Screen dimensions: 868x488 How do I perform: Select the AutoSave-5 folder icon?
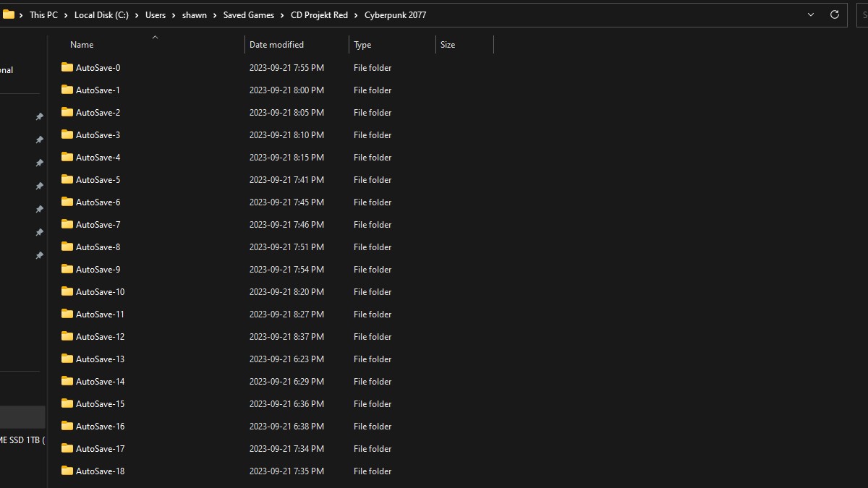[67, 179]
